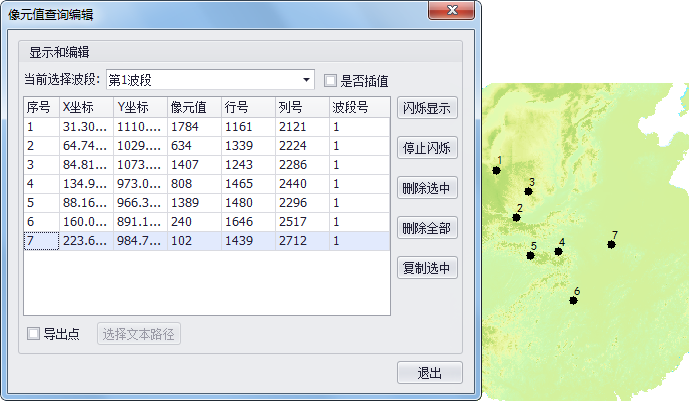Enable the 是否插值 checkbox
Viewport: 689px width, 401px height.
330,80
